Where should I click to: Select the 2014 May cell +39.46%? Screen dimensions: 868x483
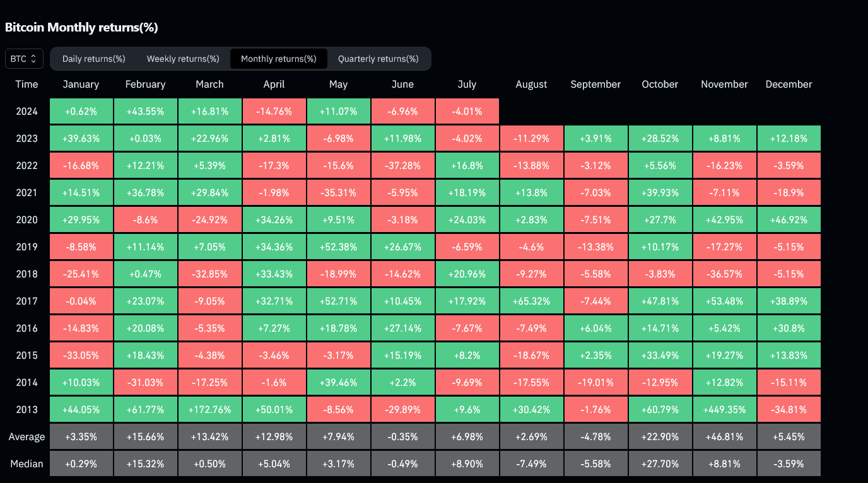(338, 382)
